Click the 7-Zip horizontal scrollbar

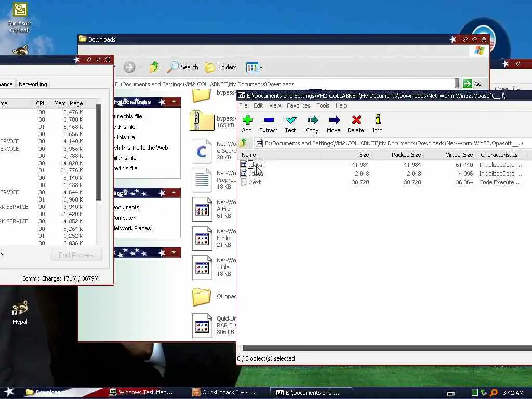point(387,348)
